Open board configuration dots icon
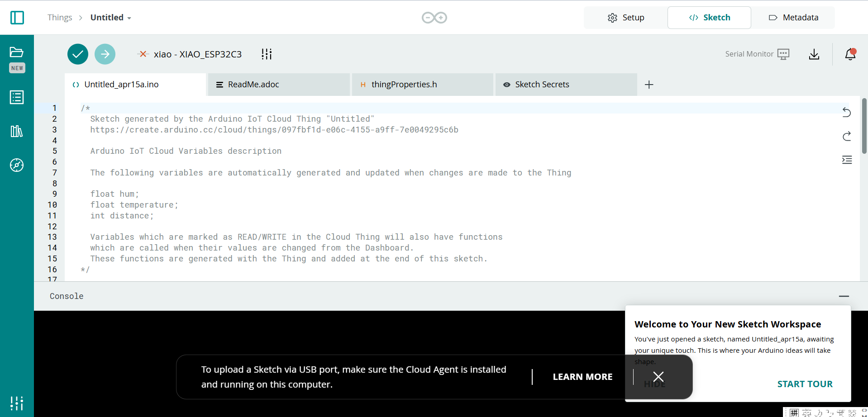868x417 pixels. pos(267,54)
